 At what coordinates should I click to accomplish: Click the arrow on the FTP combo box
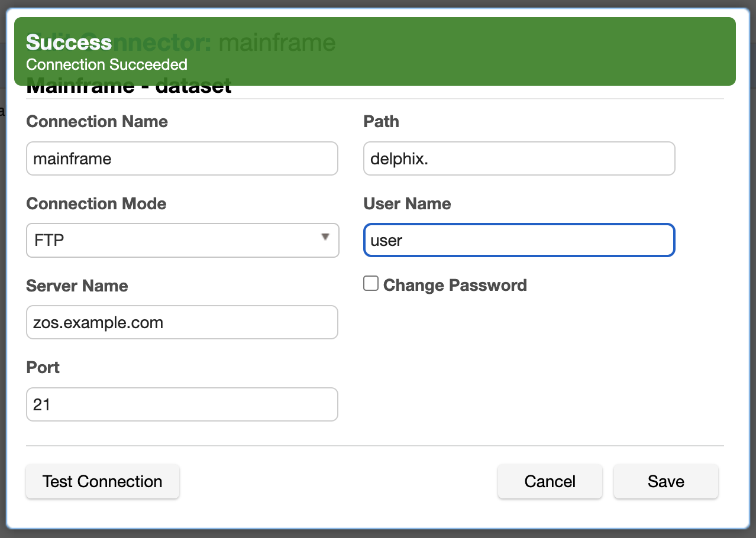click(325, 237)
